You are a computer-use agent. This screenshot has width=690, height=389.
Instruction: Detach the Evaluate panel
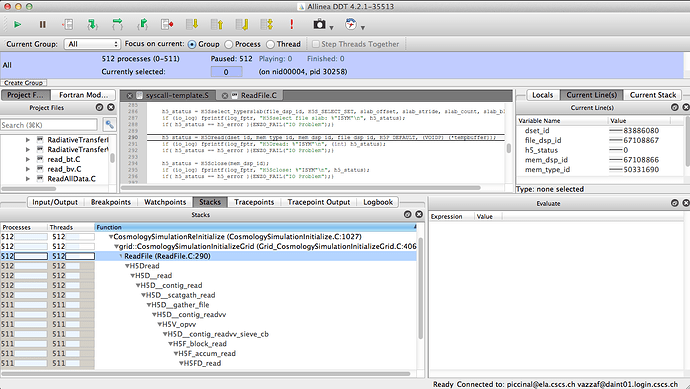675,203
